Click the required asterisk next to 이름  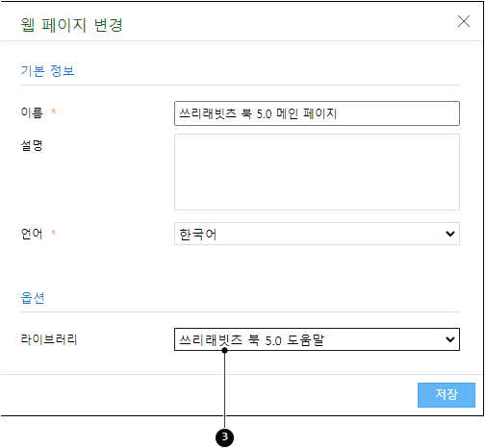coord(54,112)
